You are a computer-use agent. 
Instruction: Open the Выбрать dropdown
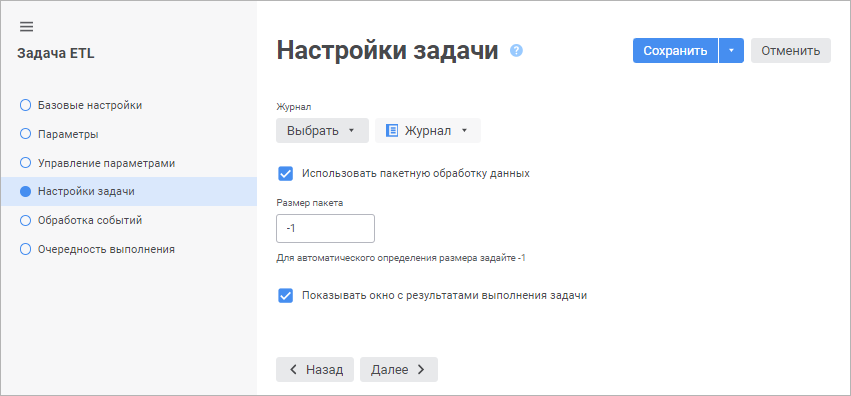coord(322,131)
